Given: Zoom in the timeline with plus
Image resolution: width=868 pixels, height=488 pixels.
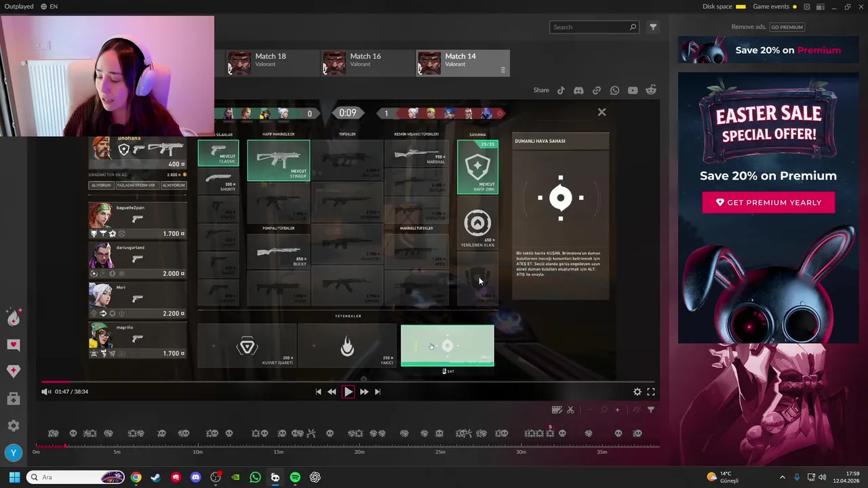Looking at the screenshot, I should pos(617,410).
